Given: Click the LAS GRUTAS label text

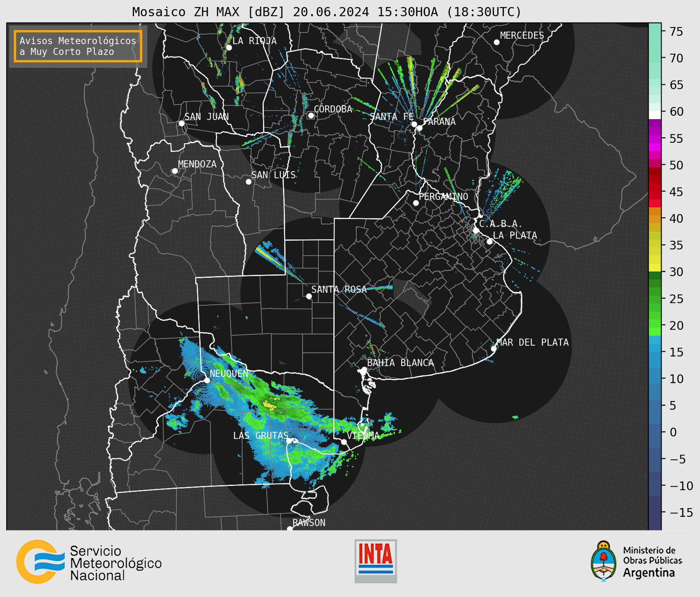Looking at the screenshot, I should point(261,436).
